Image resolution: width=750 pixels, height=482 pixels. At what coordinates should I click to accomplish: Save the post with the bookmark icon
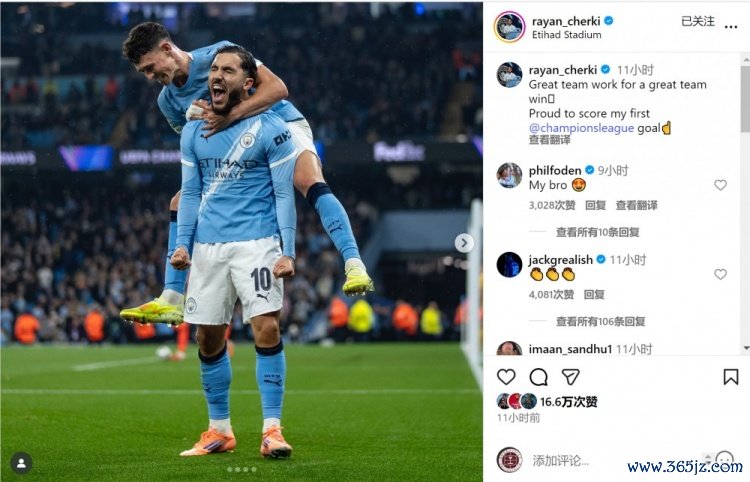pyautogui.click(x=730, y=377)
